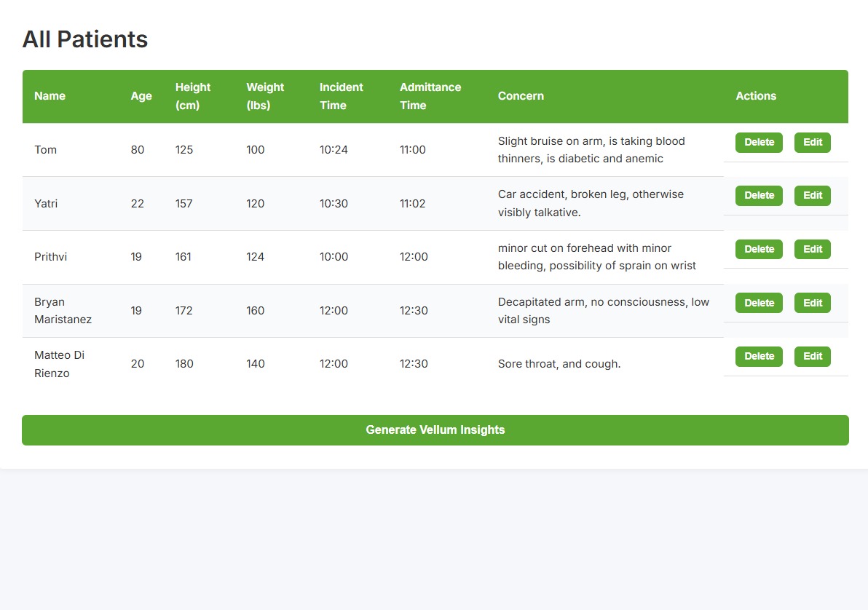This screenshot has width=868, height=610.
Task: Click Tom's weight value 100
Action: 255,150
